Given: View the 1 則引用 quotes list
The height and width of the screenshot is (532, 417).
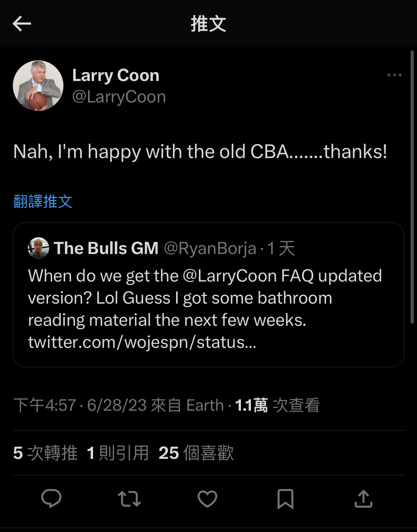Looking at the screenshot, I should [118, 453].
